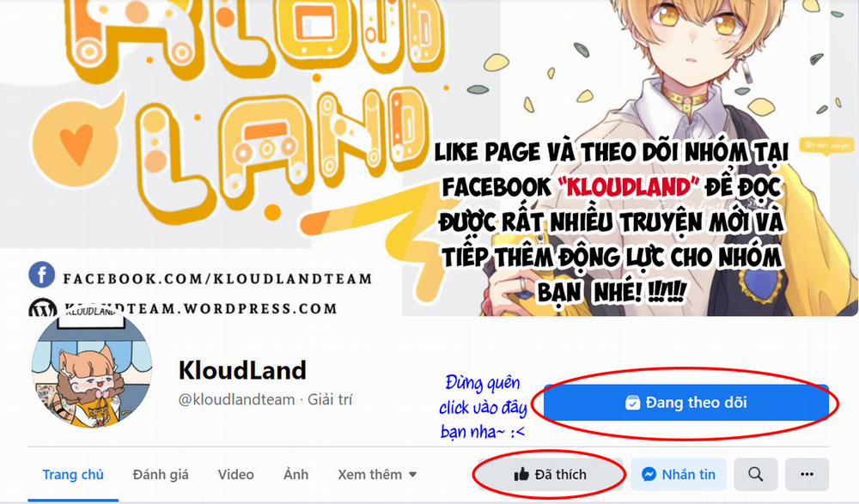The height and width of the screenshot is (504, 859).
Task: Click the WordPress logo icon in cover
Action: [41, 308]
